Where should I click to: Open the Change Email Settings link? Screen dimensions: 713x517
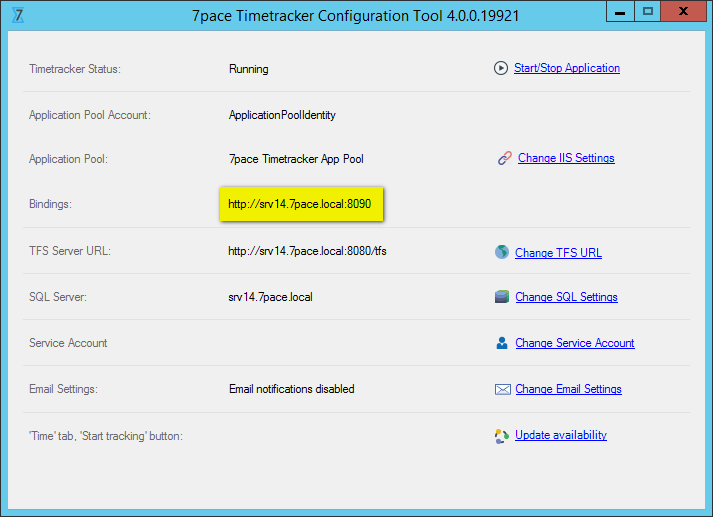tap(568, 389)
